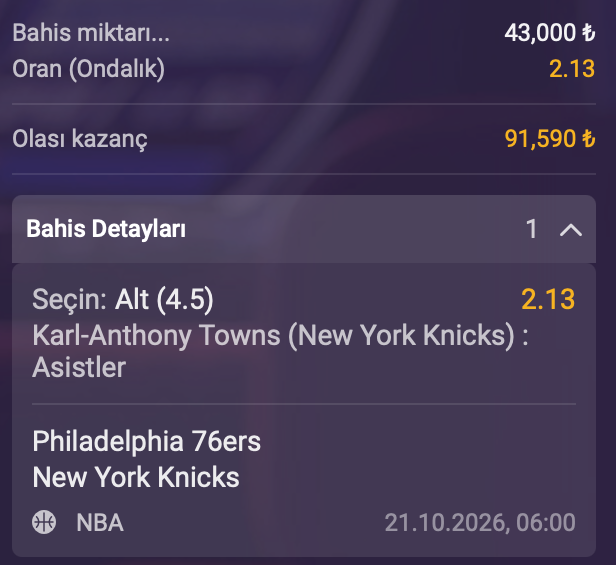The height and width of the screenshot is (565, 616).
Task: Click the lira symbol next to 91,590
Action: [588, 139]
